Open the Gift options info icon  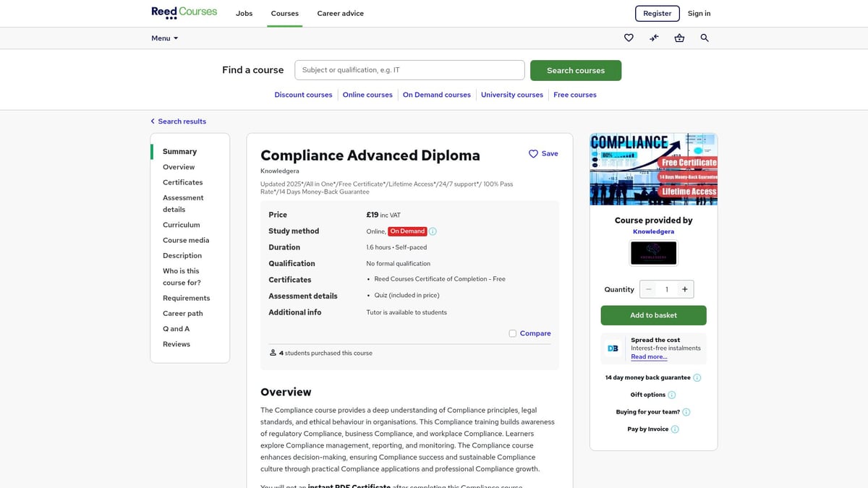(671, 395)
